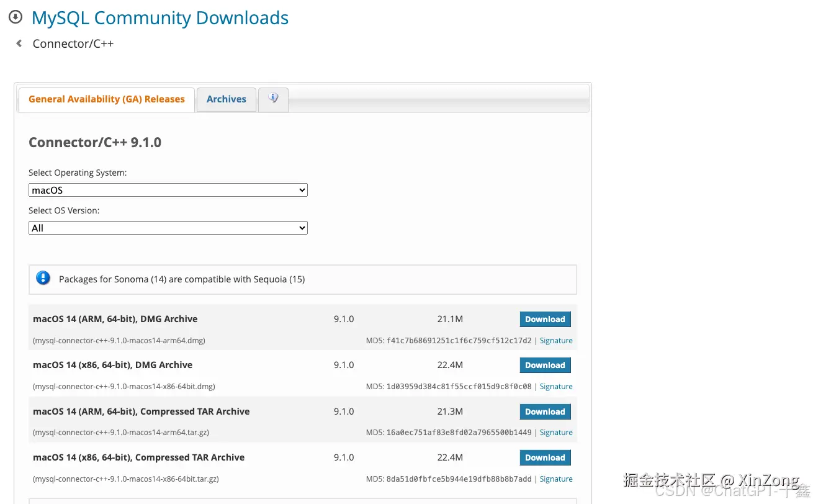This screenshot has height=504, width=813.
Task: Open Signature link for arm64.dmg package
Action: (556, 340)
